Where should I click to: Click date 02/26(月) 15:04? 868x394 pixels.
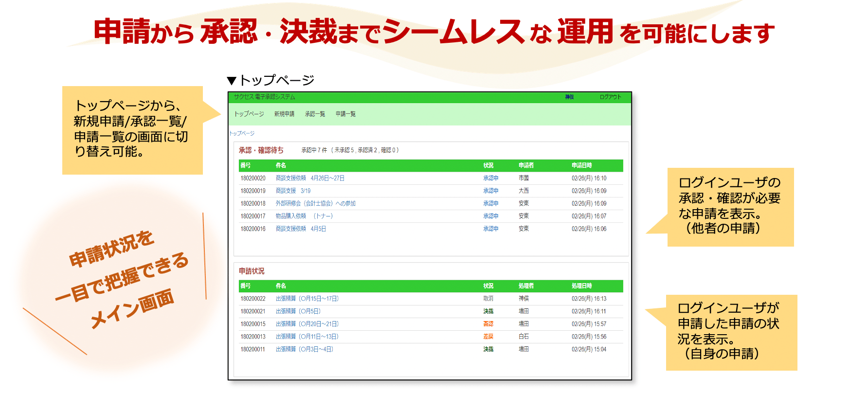coord(589,349)
